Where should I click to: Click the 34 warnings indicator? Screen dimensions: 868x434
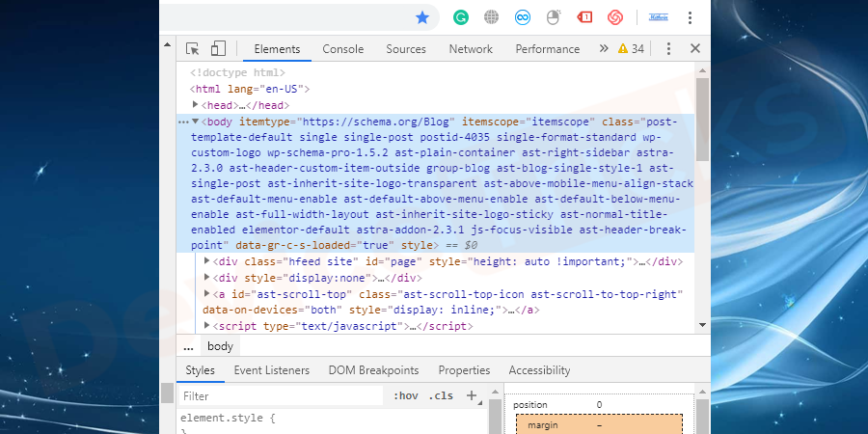(x=631, y=49)
